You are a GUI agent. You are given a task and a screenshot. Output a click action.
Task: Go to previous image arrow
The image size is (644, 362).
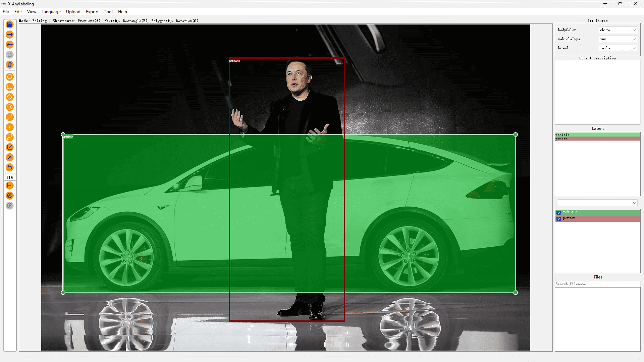[x=10, y=45]
